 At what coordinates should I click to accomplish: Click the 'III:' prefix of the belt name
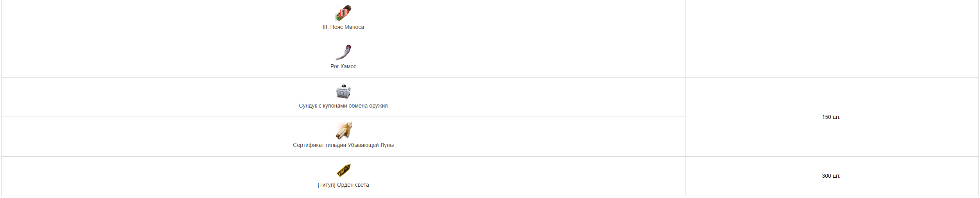tap(325, 27)
